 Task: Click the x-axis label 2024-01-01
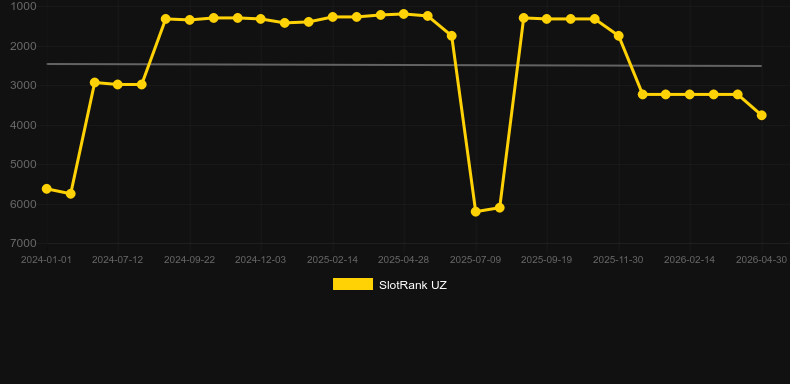[46, 260]
